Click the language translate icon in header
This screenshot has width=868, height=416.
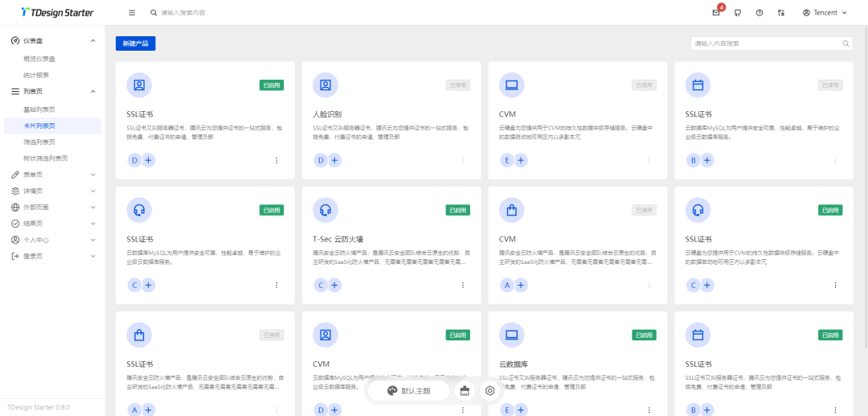(x=780, y=13)
